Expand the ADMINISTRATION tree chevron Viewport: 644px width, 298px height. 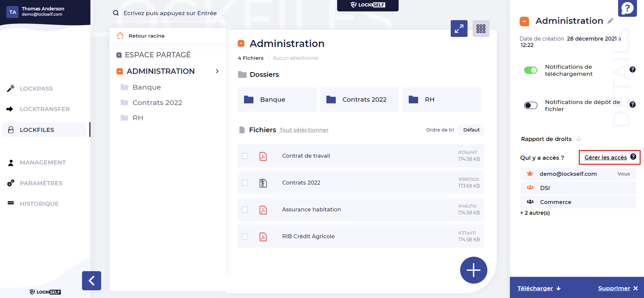click(217, 71)
